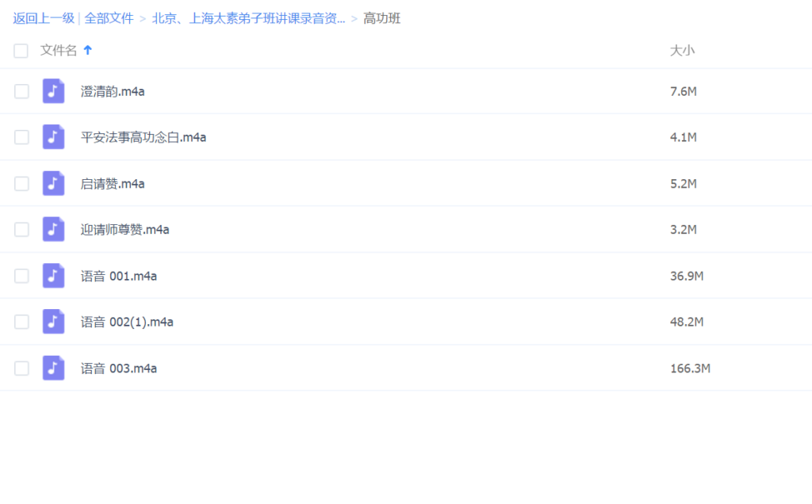Click the audio icon beside 澄清韵.m4a
Image resolution: width=812 pixels, height=504 pixels.
coord(53,91)
